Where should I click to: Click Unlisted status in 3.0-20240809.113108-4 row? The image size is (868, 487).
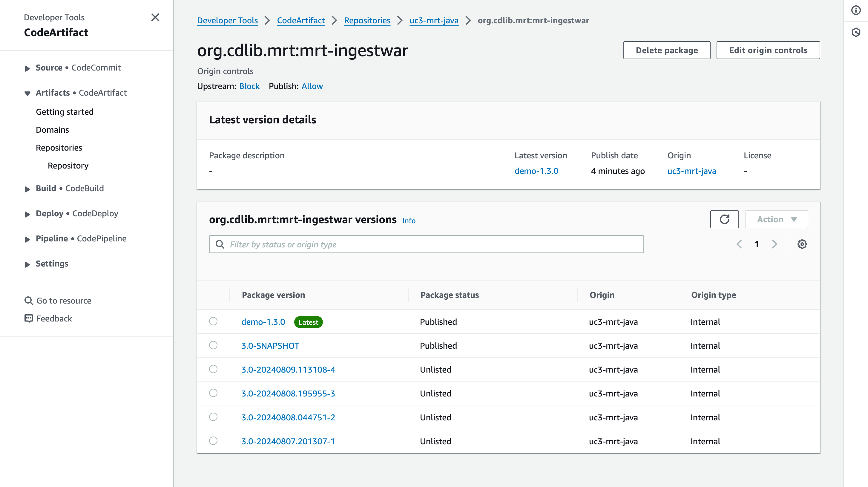(x=435, y=370)
